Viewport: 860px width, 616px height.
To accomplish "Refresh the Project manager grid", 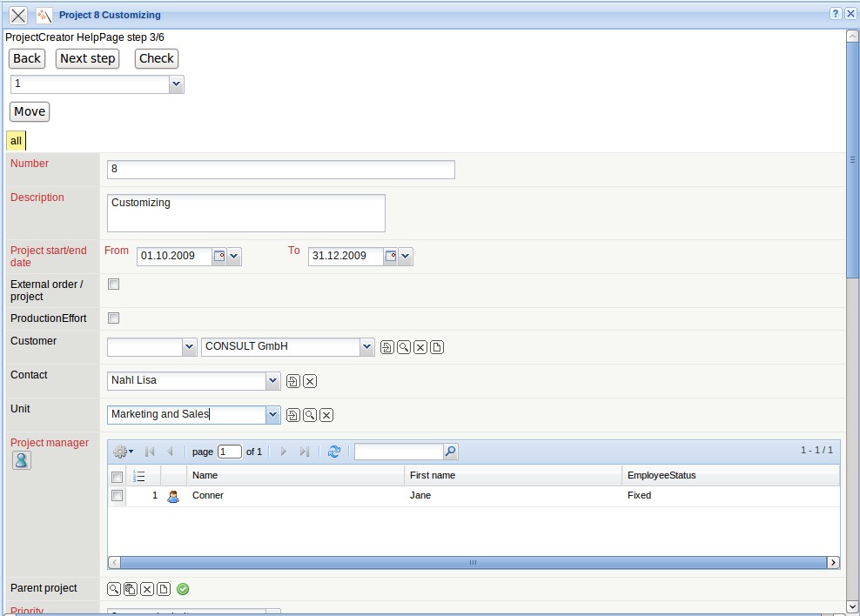I will click(x=333, y=452).
